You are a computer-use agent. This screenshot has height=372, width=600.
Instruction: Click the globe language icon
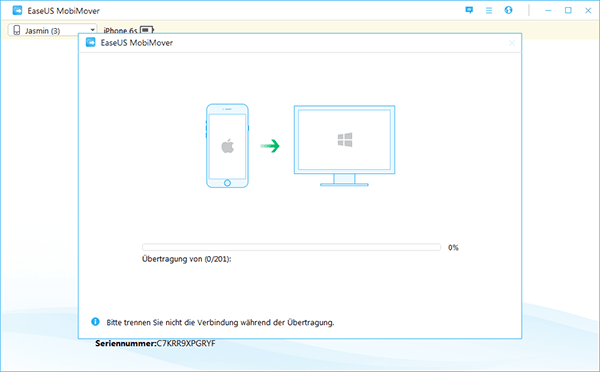click(x=508, y=10)
